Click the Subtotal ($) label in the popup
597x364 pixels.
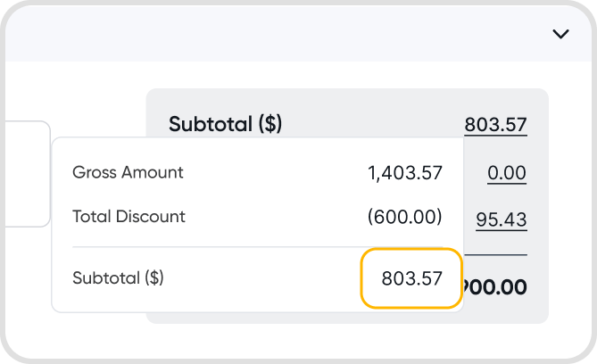coord(118,277)
